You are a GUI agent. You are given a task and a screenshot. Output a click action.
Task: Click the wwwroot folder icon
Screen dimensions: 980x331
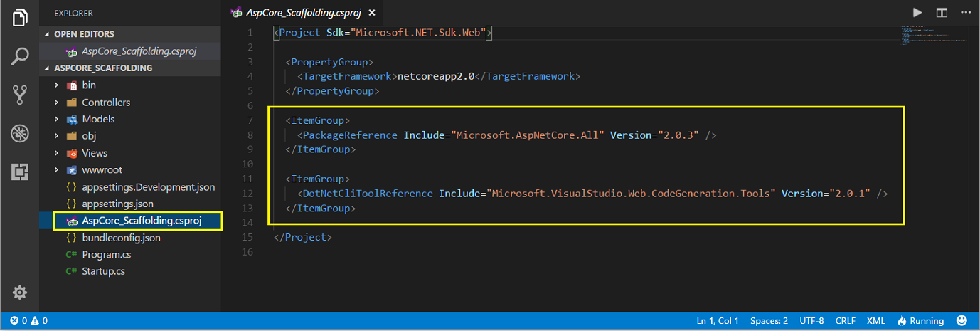coord(71,170)
